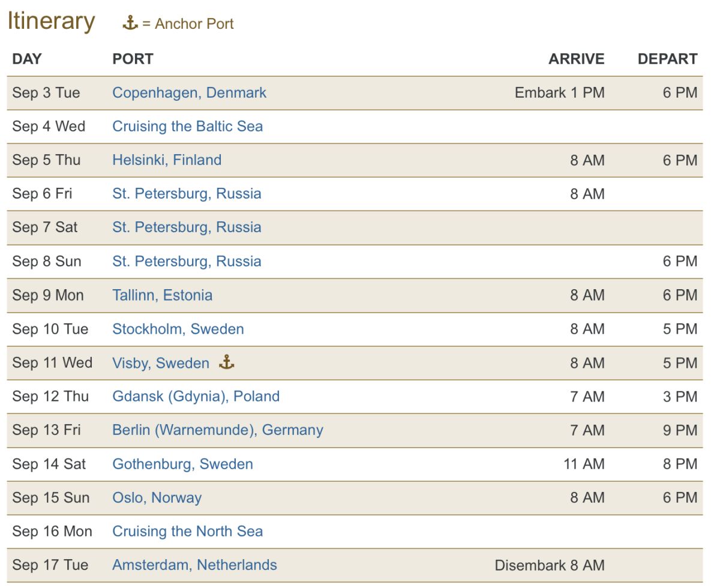Visit the Tallinn, Estonia port link

(162, 295)
